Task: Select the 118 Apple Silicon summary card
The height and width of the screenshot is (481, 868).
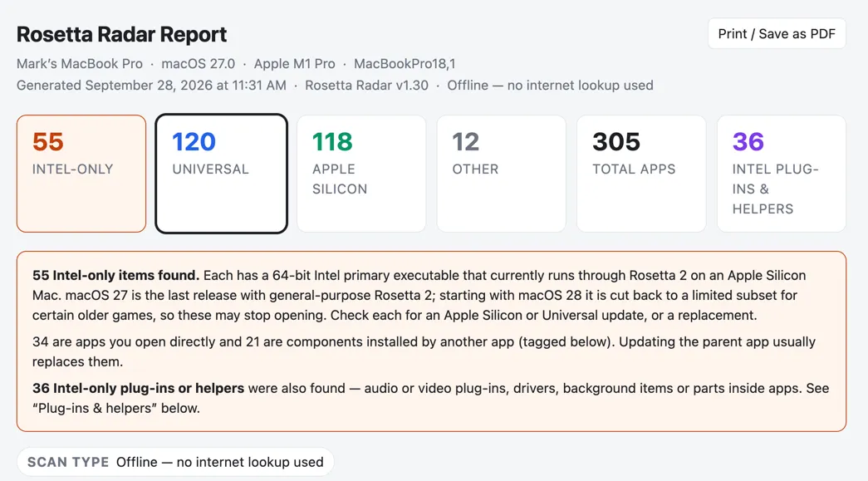Action: [x=361, y=174]
